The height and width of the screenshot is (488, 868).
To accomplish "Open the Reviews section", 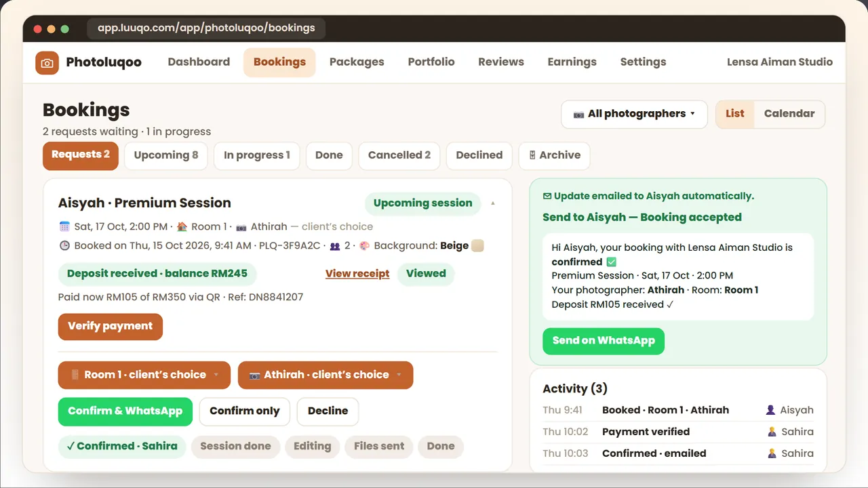I will click(x=501, y=62).
